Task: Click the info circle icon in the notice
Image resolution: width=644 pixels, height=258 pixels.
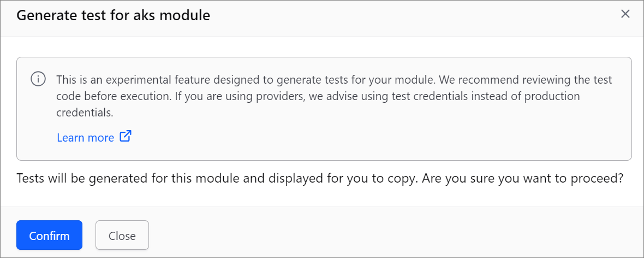Action: click(x=38, y=78)
